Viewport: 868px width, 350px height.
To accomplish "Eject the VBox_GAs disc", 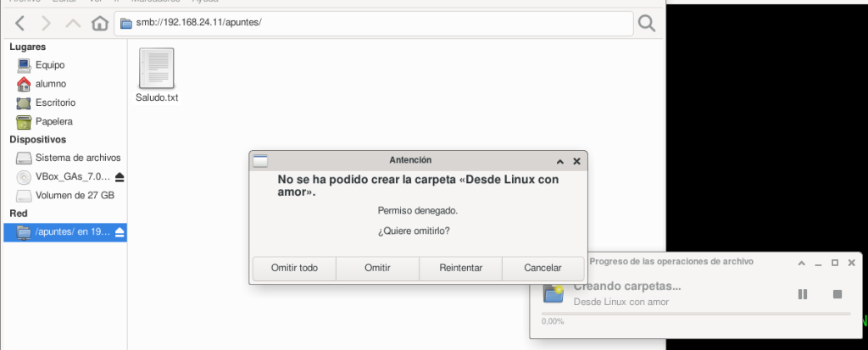I will pos(120,177).
